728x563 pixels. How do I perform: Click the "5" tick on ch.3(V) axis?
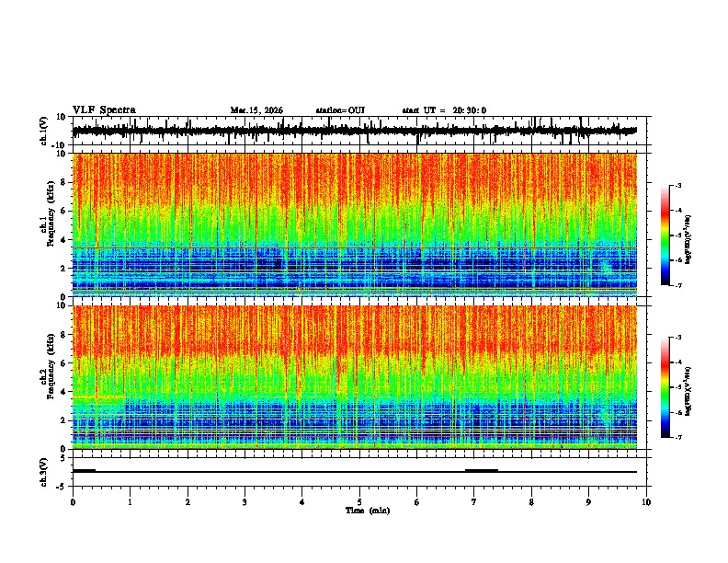click(63, 458)
